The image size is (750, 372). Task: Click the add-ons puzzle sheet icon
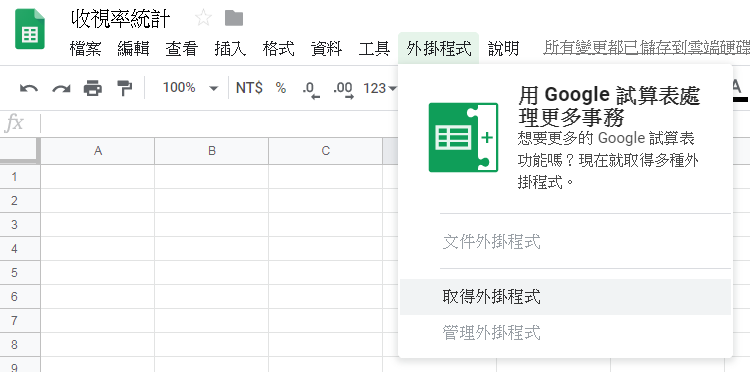tap(463, 137)
